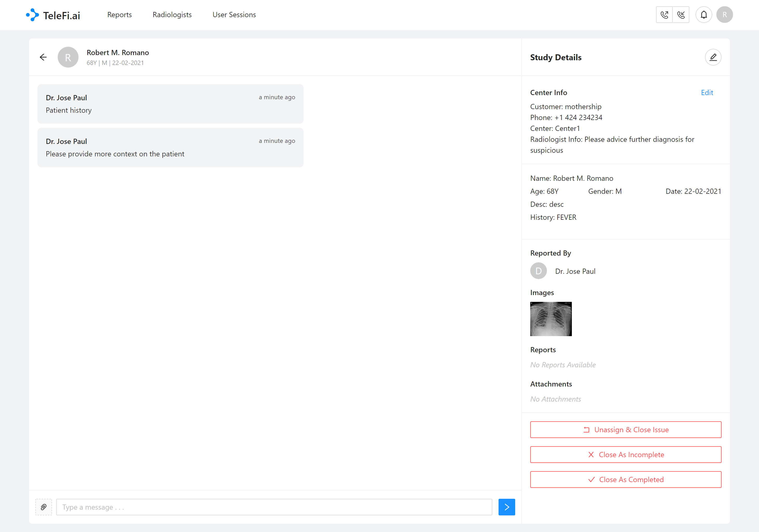Click the chest X-ray image thumbnail
Image resolution: width=759 pixels, height=532 pixels.
(551, 318)
